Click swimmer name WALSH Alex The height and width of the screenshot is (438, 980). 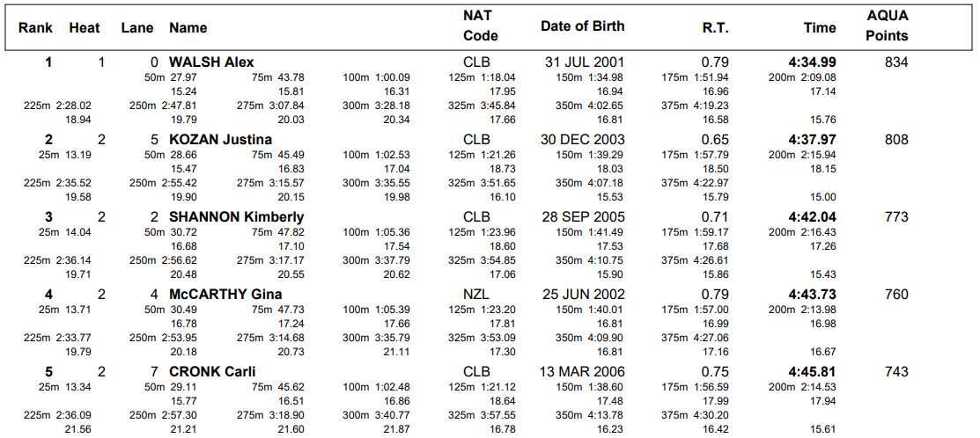tap(211, 62)
